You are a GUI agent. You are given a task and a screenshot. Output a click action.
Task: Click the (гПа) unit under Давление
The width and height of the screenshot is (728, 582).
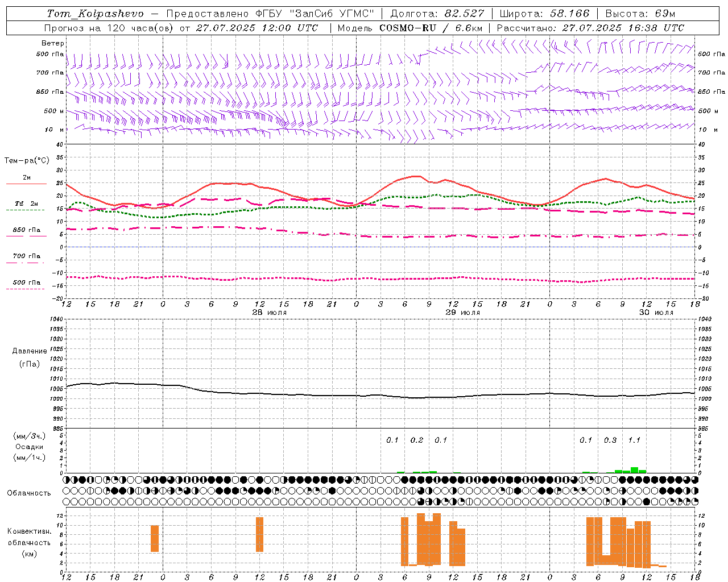(29, 364)
